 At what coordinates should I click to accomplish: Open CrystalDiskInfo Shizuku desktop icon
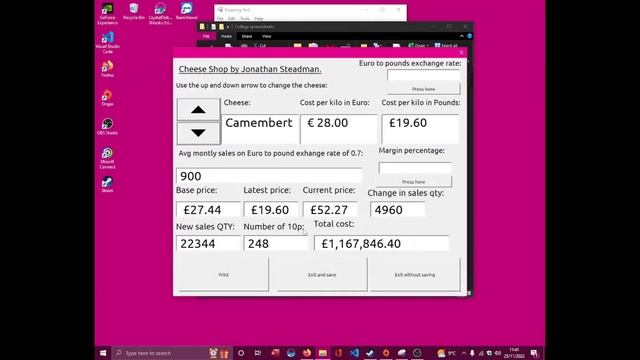pyautogui.click(x=160, y=13)
